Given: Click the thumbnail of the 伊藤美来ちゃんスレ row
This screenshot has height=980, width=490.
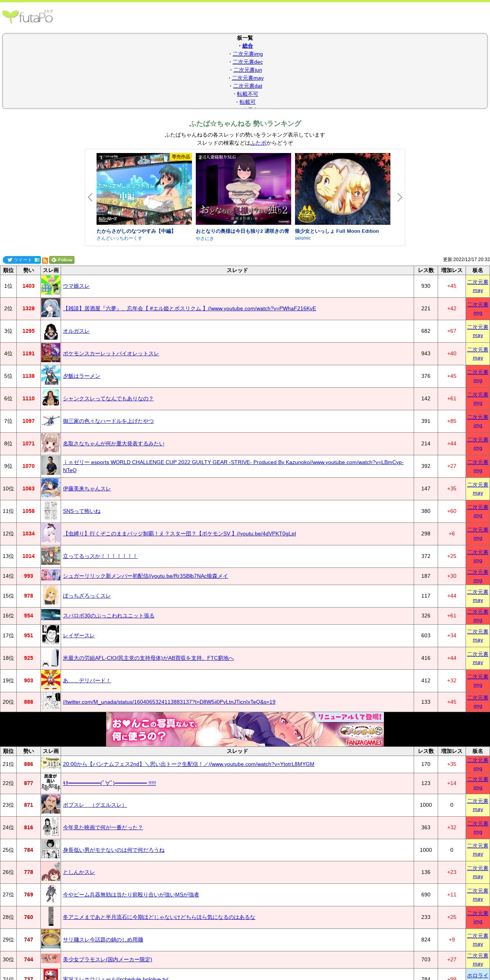Looking at the screenshot, I should click(x=51, y=488).
